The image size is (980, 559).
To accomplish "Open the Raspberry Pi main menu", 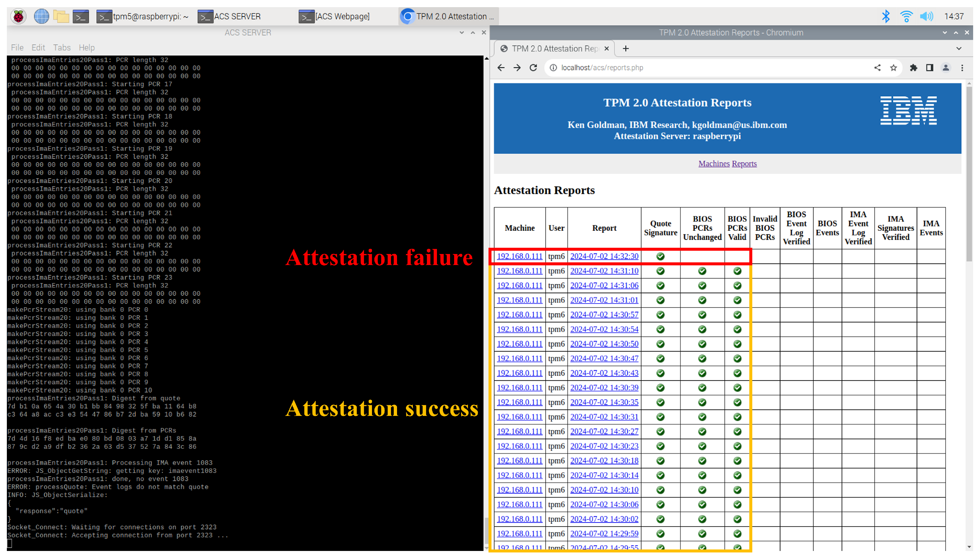I will (18, 16).
